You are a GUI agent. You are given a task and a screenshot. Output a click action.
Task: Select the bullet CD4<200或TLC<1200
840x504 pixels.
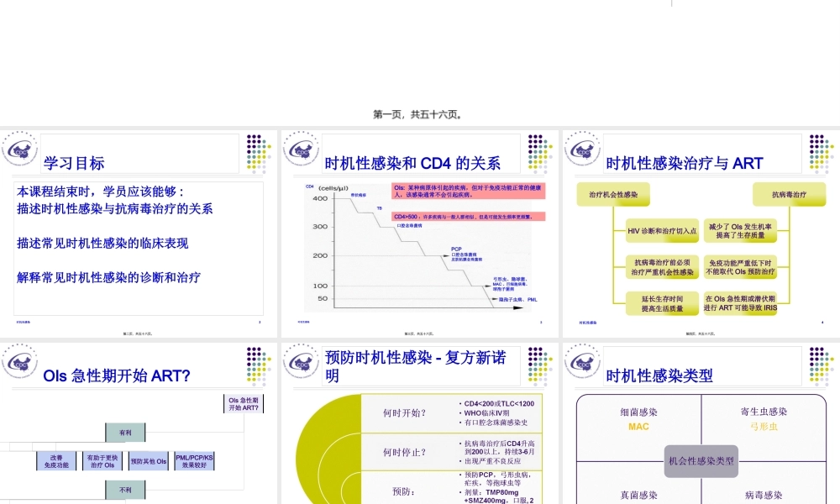pyautogui.click(x=497, y=404)
